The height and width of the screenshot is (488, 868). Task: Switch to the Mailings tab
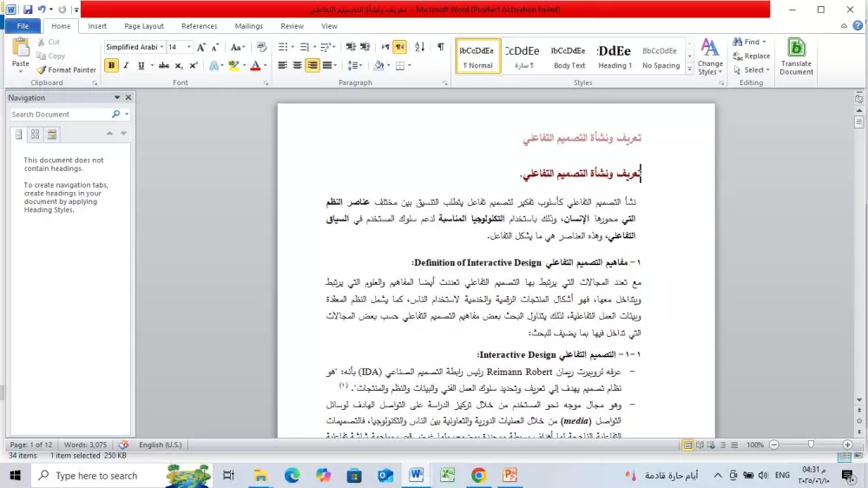click(248, 26)
